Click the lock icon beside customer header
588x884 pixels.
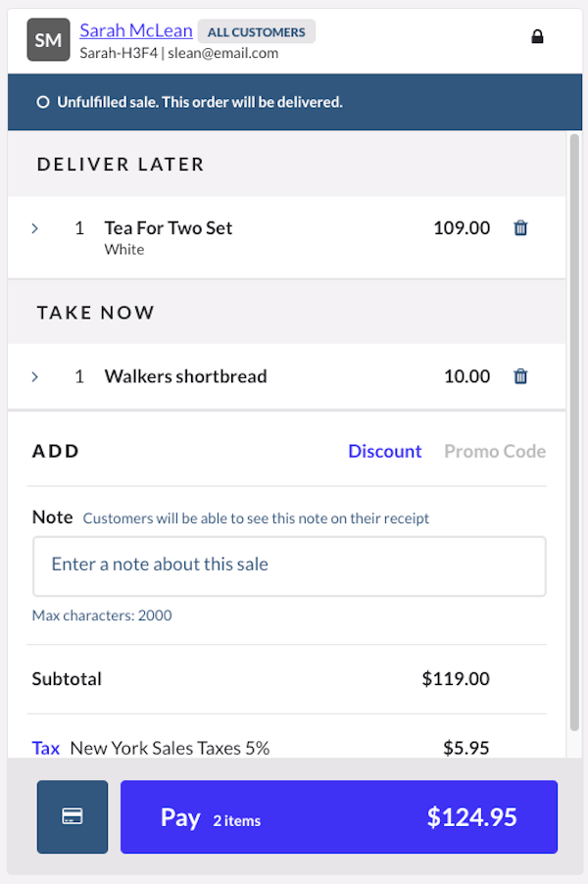[537, 37]
